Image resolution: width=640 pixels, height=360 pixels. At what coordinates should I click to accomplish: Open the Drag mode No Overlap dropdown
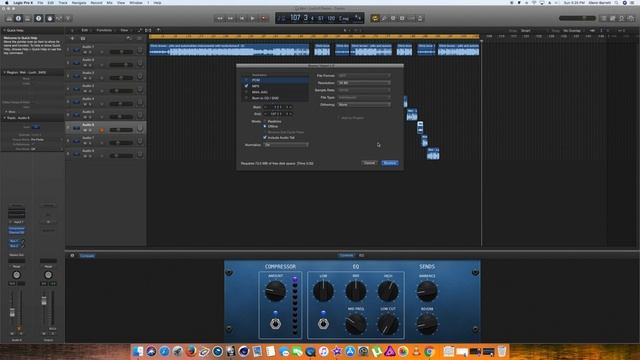pos(573,31)
